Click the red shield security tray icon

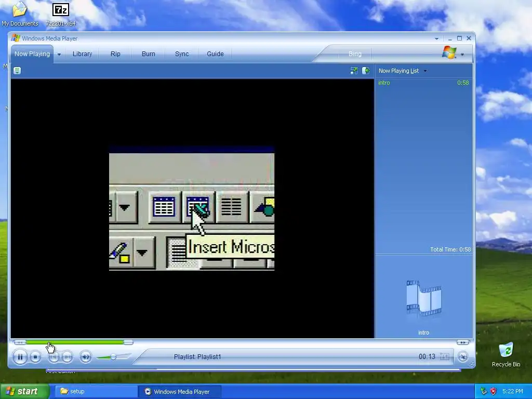pyautogui.click(x=494, y=391)
